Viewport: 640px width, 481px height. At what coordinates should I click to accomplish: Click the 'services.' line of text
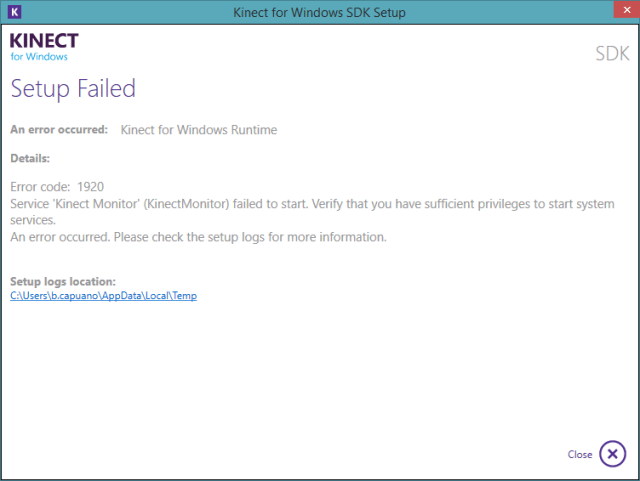pyautogui.click(x=33, y=220)
